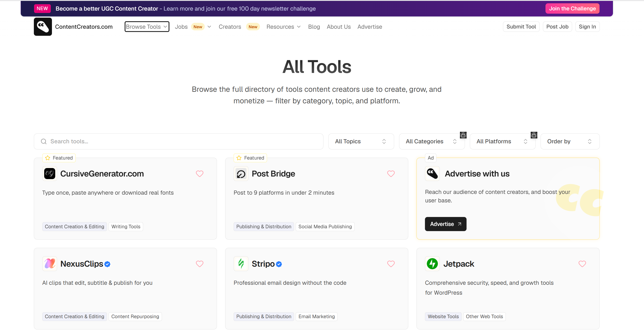Open the Order by dropdown
This screenshot has width=644, height=333.
(x=570, y=141)
